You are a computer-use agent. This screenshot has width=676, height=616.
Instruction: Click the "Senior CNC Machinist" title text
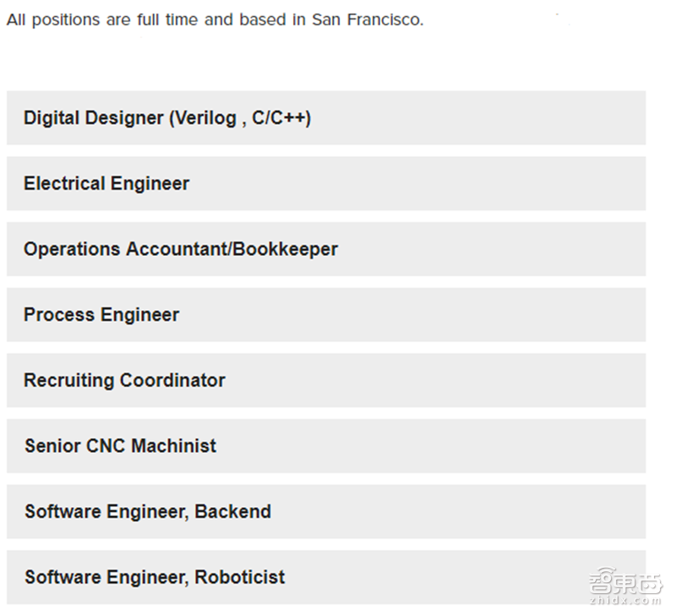(x=120, y=446)
